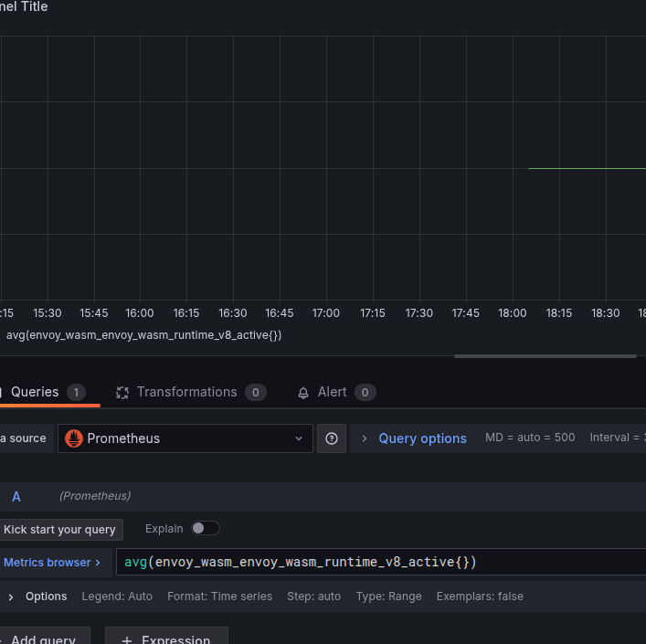This screenshot has width=646, height=644.
Task: Click the Alert count badge 0
Action: [365, 393]
